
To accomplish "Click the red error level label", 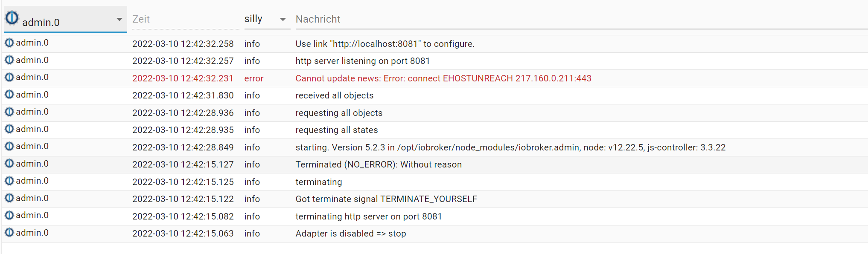I will [253, 78].
